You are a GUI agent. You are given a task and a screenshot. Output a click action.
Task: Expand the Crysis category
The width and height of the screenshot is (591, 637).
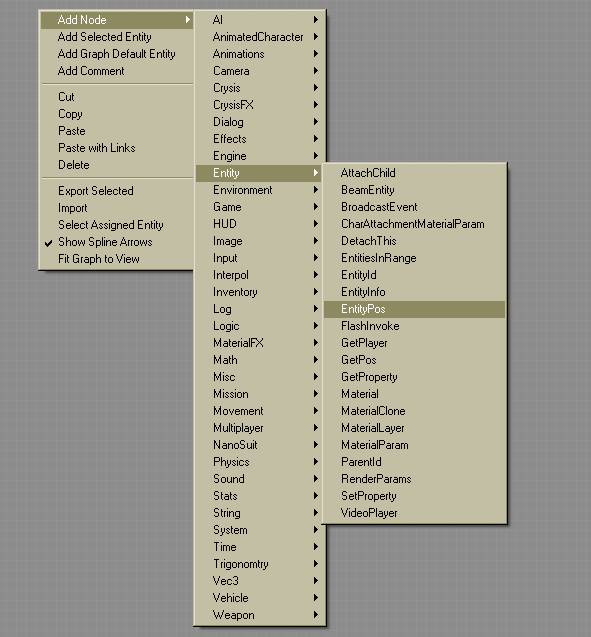(260, 88)
